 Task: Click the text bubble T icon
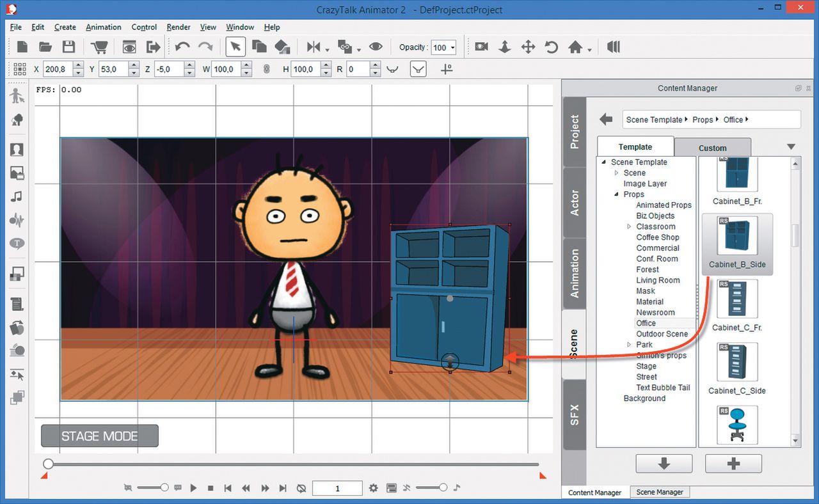click(x=17, y=244)
